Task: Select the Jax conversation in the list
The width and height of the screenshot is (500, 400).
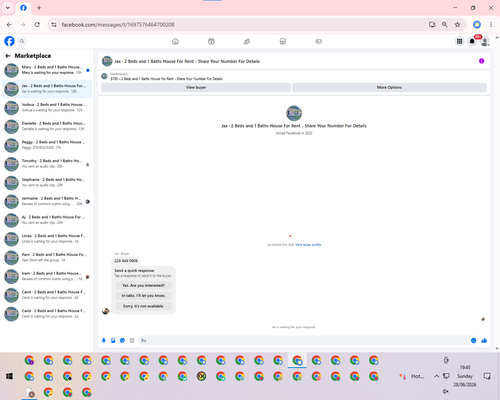Action: [x=47, y=89]
